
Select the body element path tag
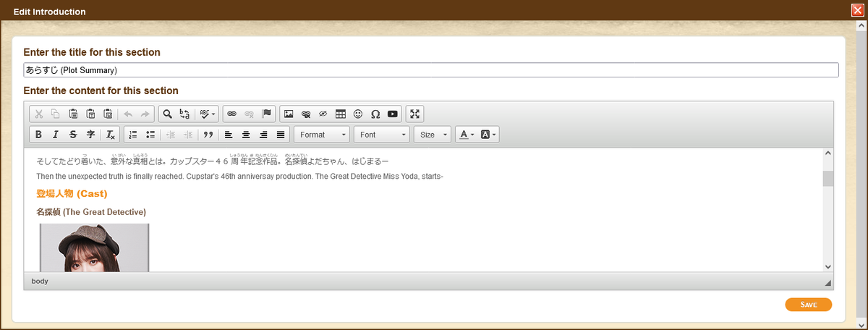pos(40,281)
